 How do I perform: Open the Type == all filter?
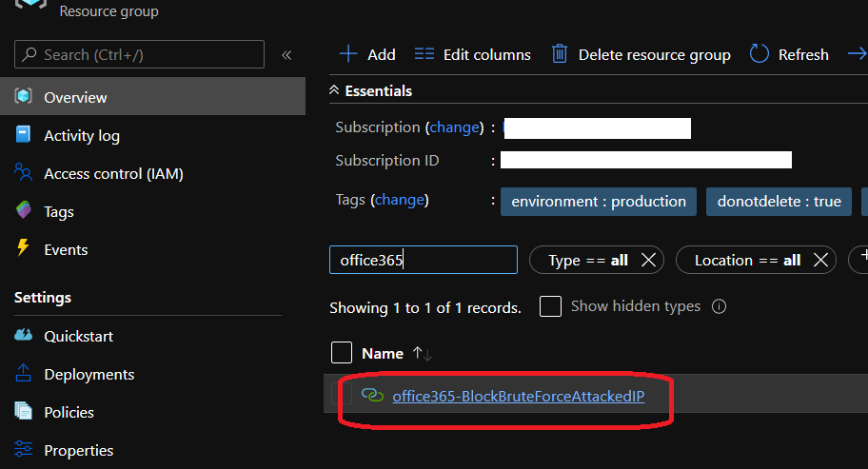588,260
